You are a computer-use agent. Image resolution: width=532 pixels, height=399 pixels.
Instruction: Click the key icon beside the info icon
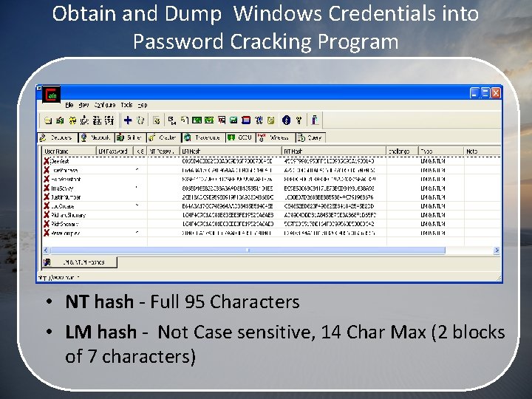coord(299,120)
